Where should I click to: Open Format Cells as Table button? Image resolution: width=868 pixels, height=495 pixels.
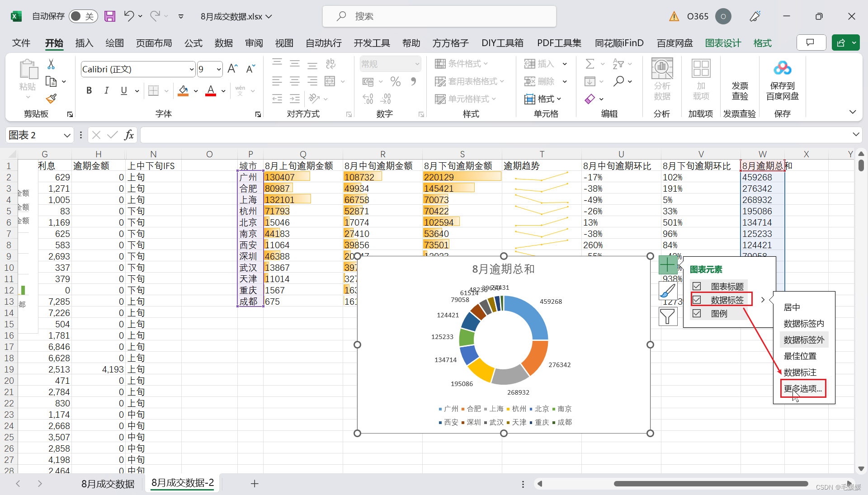pyautogui.click(x=469, y=81)
